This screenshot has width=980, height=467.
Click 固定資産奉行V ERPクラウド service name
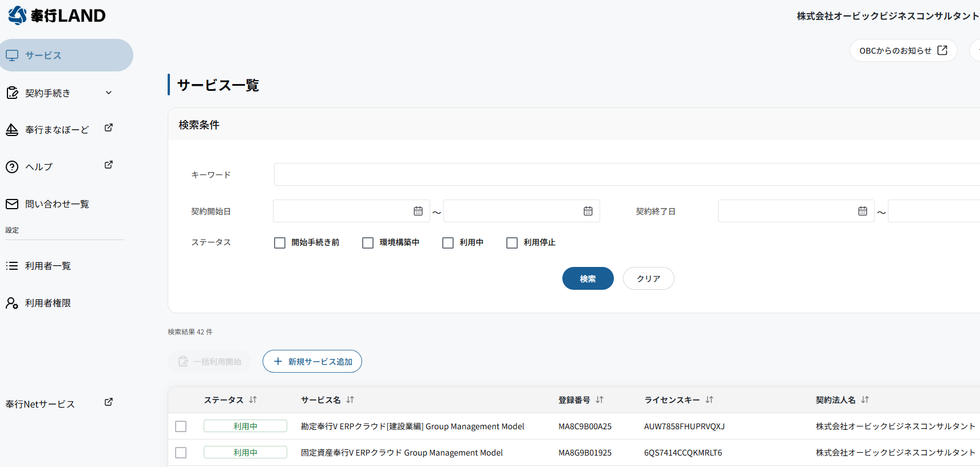pyautogui.click(x=402, y=453)
